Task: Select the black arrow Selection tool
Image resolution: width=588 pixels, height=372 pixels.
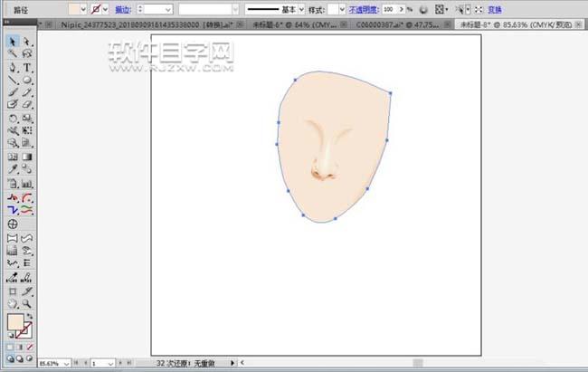Action: (13, 42)
